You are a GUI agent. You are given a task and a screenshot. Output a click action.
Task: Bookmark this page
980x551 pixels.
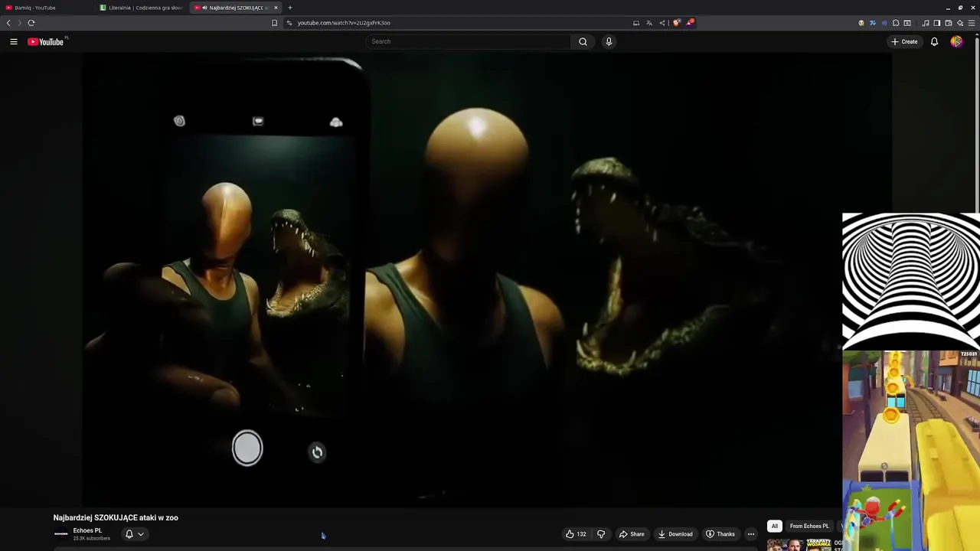coord(274,23)
